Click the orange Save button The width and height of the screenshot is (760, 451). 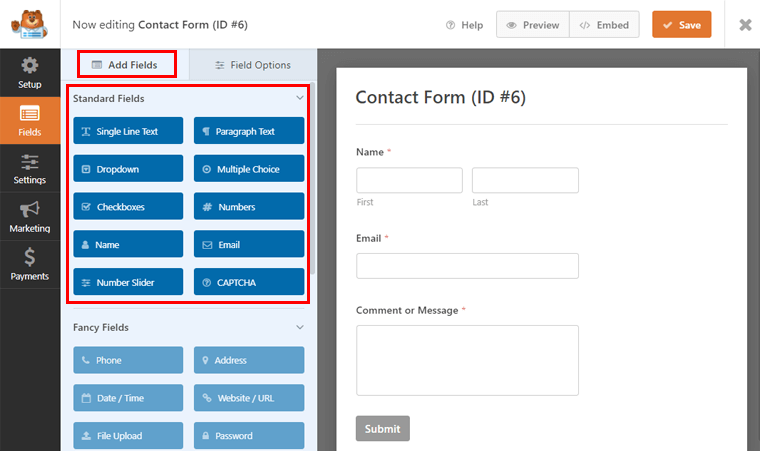pos(681,25)
